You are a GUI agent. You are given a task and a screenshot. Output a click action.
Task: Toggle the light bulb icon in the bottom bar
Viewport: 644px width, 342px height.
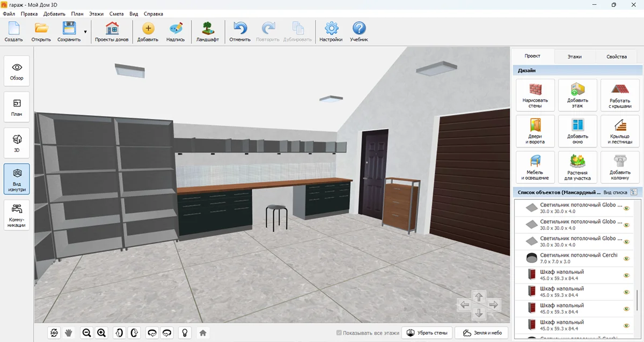(184, 333)
